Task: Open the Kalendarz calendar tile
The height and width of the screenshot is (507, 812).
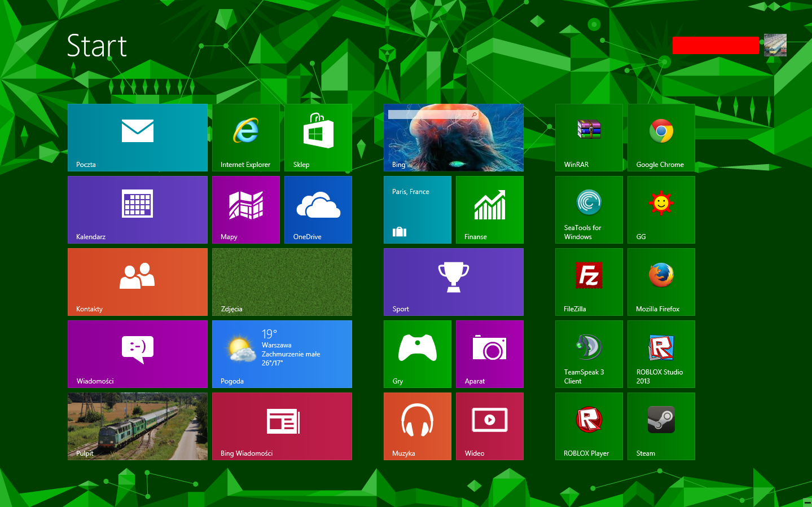Action: 138,210
